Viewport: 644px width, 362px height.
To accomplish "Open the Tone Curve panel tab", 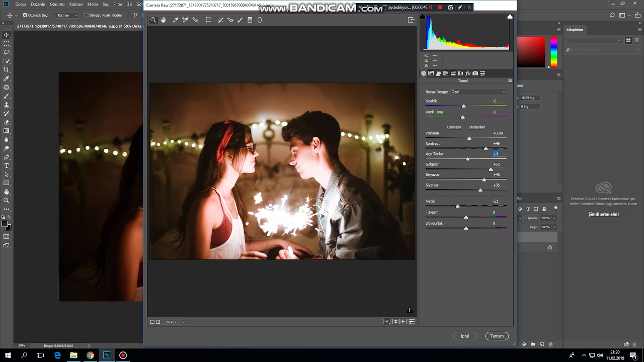I will [431, 73].
